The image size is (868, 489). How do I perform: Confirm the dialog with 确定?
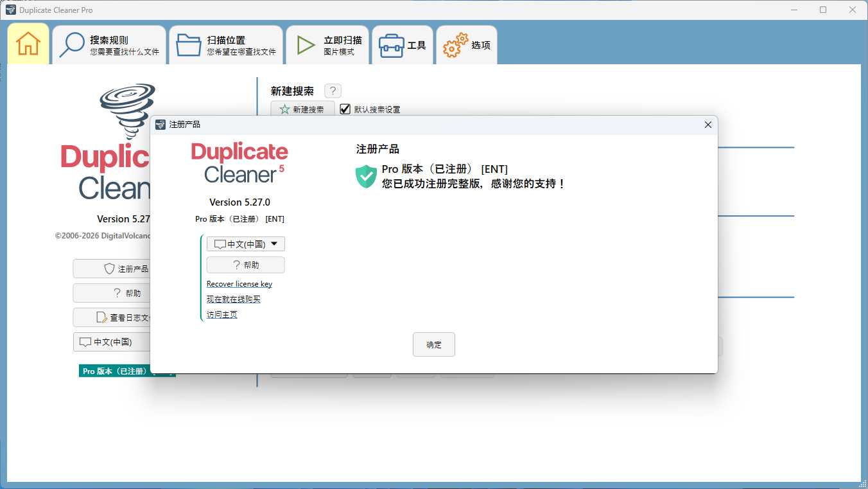tap(434, 344)
